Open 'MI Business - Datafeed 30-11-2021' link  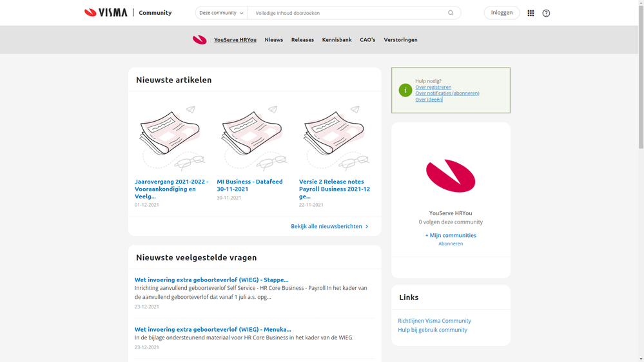pos(249,185)
